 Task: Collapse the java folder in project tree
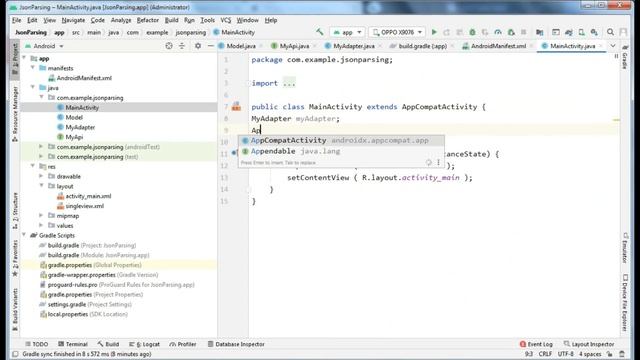tap(33, 87)
